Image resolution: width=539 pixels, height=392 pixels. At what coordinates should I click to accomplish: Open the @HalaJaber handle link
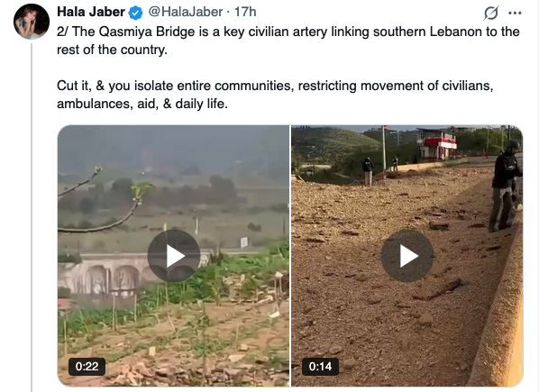click(186, 12)
